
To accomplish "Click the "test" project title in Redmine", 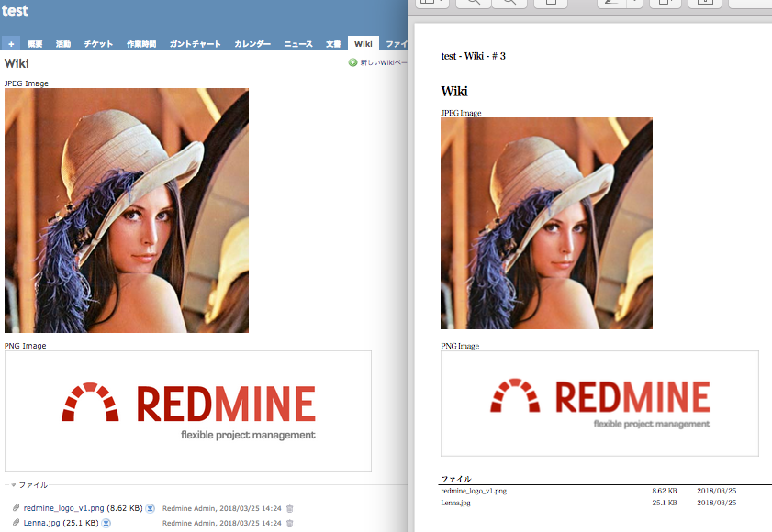I will point(15,11).
